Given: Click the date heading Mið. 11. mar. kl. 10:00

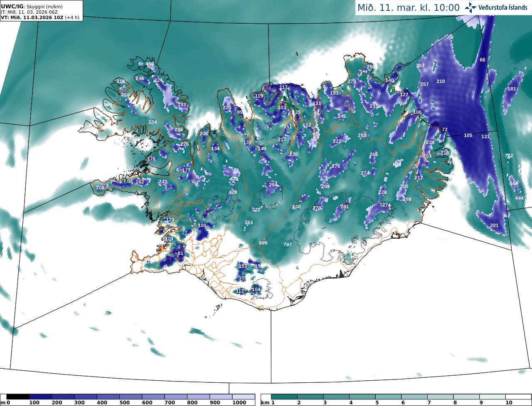Looking at the screenshot, I should [409, 7].
